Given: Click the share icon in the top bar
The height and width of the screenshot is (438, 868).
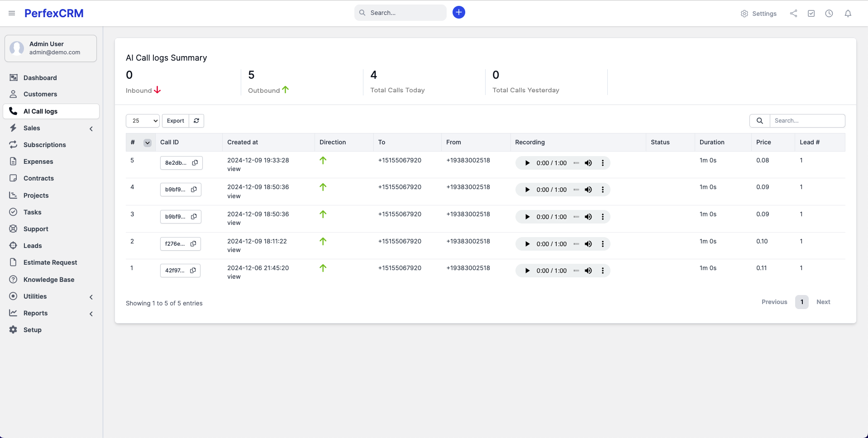Looking at the screenshot, I should point(793,13).
